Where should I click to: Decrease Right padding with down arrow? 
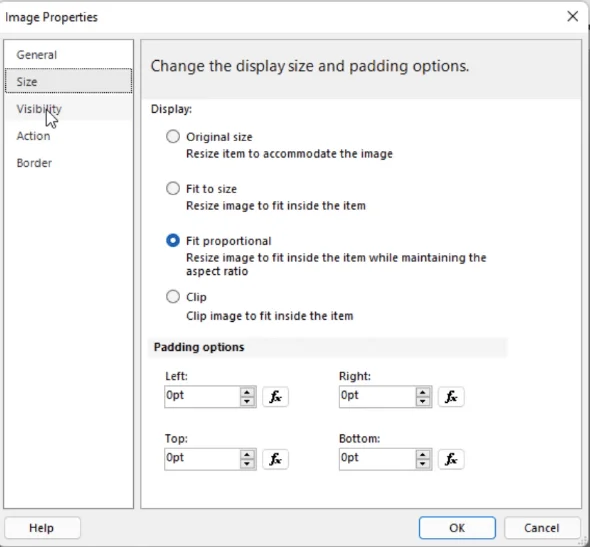[x=423, y=401]
